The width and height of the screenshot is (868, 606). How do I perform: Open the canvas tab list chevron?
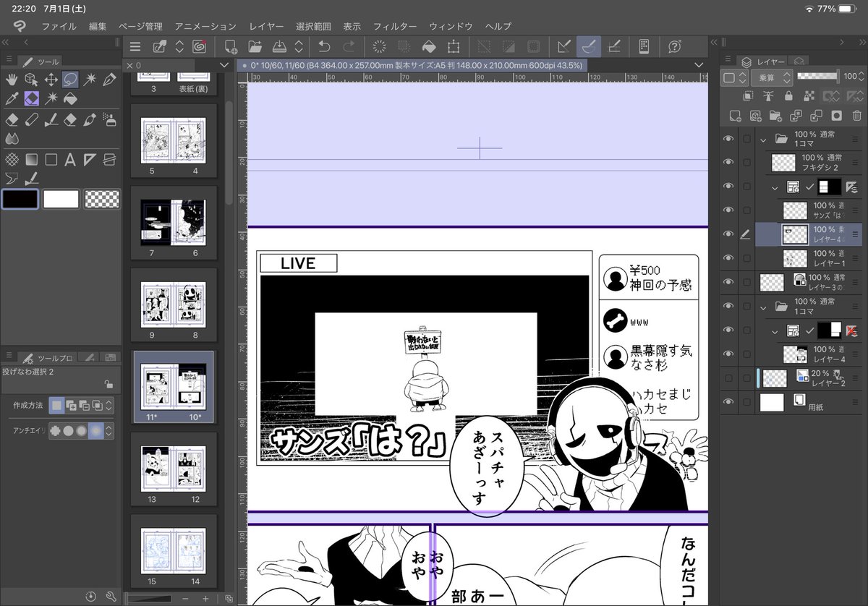pos(699,65)
